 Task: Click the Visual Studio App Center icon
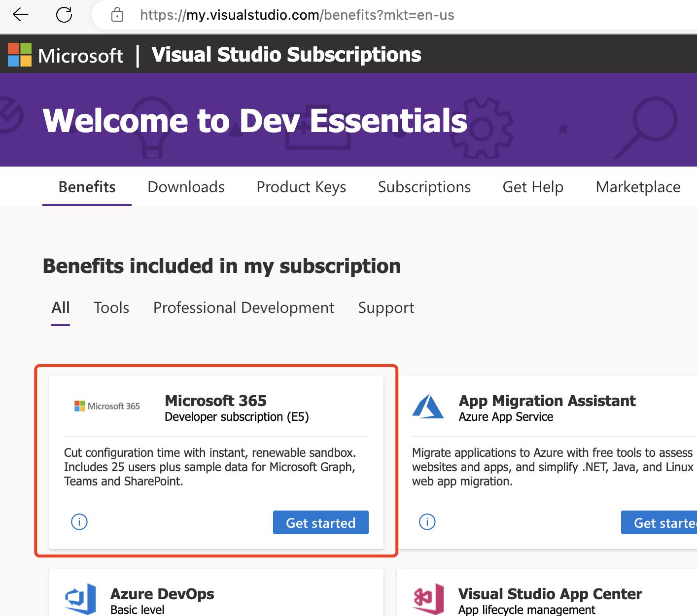tap(428, 598)
